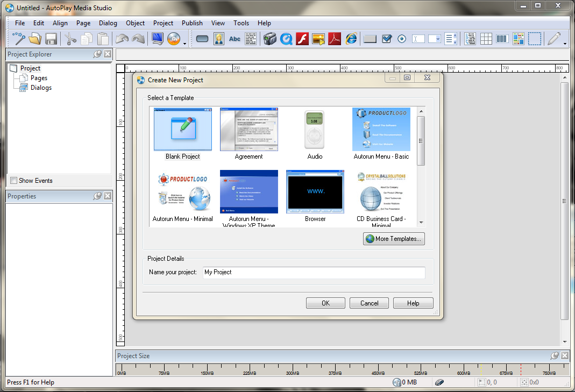The image size is (575, 392).
Task: Add a Radio Button object
Action: [x=401, y=38]
